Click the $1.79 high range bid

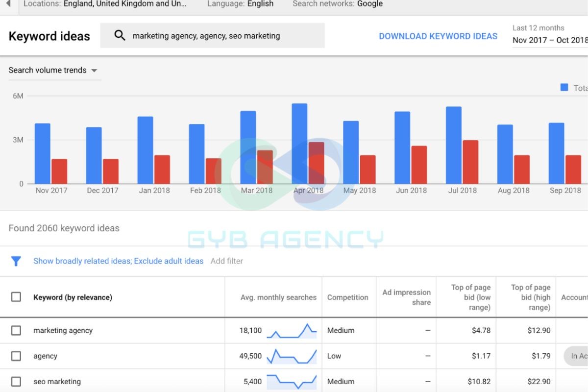tap(541, 356)
